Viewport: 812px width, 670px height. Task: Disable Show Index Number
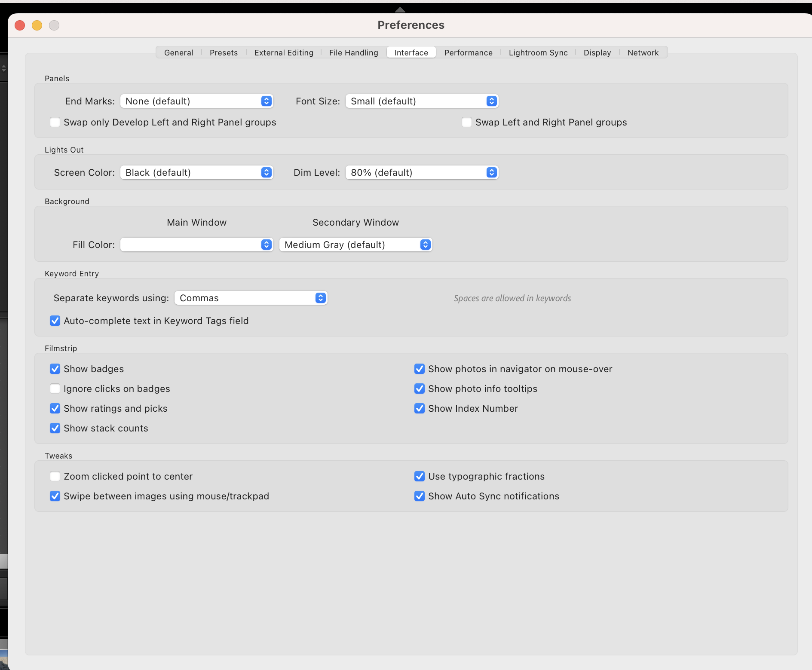pyautogui.click(x=420, y=408)
